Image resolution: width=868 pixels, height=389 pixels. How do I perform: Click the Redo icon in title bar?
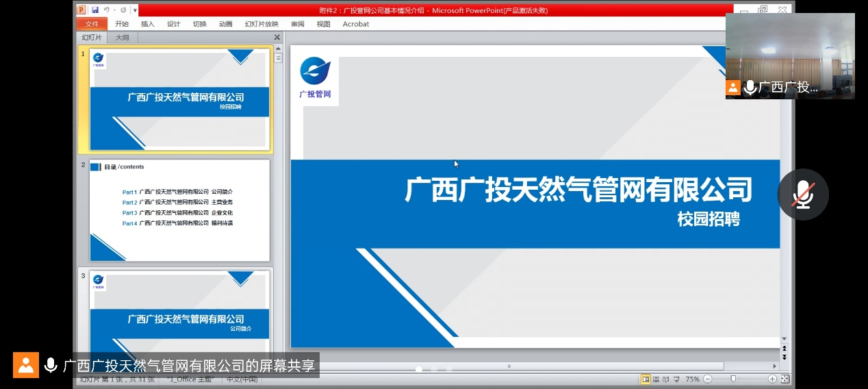coord(123,10)
